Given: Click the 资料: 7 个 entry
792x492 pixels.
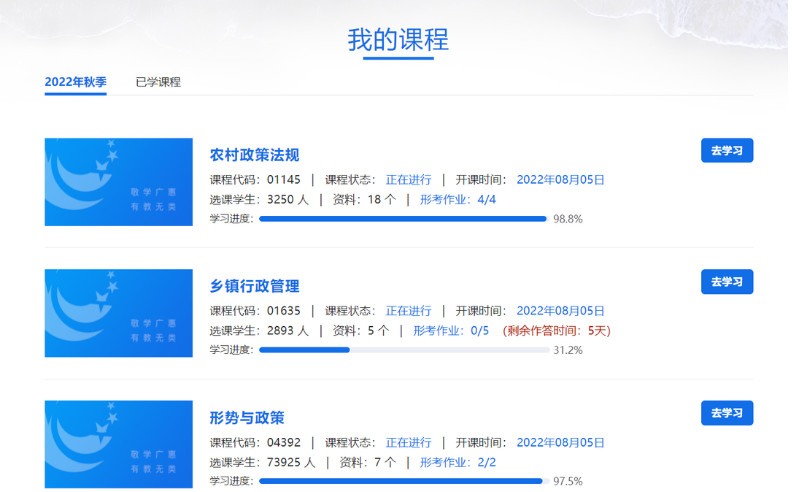Looking at the screenshot, I should coord(368,462).
